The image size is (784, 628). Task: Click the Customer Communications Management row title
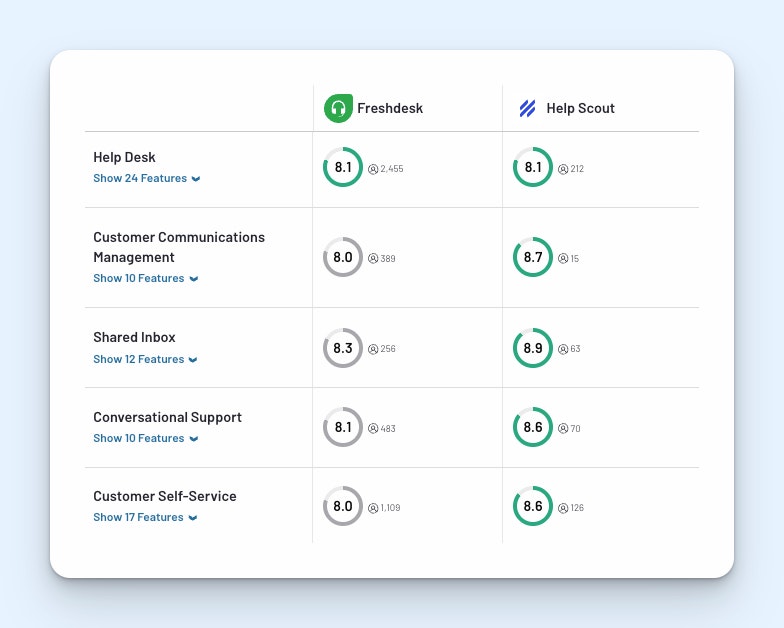[179, 247]
